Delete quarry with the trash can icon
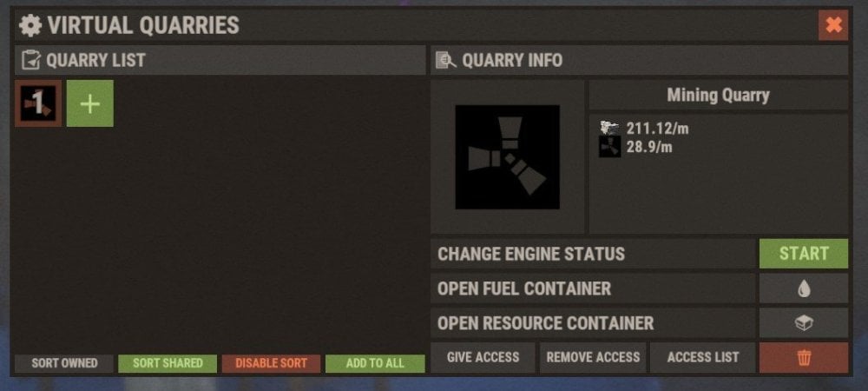The height and width of the screenshot is (391, 868). 803,358
